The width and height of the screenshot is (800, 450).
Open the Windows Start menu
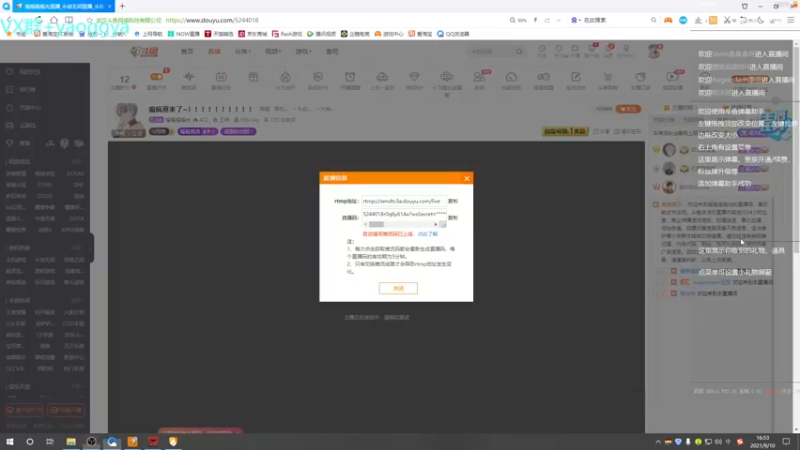pos(10,442)
